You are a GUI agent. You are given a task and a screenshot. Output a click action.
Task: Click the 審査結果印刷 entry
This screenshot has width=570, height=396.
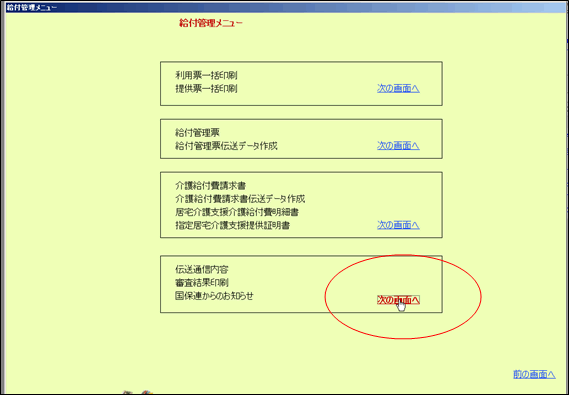pyautogui.click(x=202, y=283)
